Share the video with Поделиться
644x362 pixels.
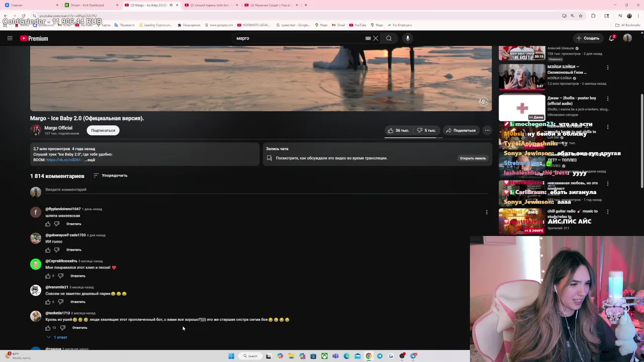click(460, 130)
